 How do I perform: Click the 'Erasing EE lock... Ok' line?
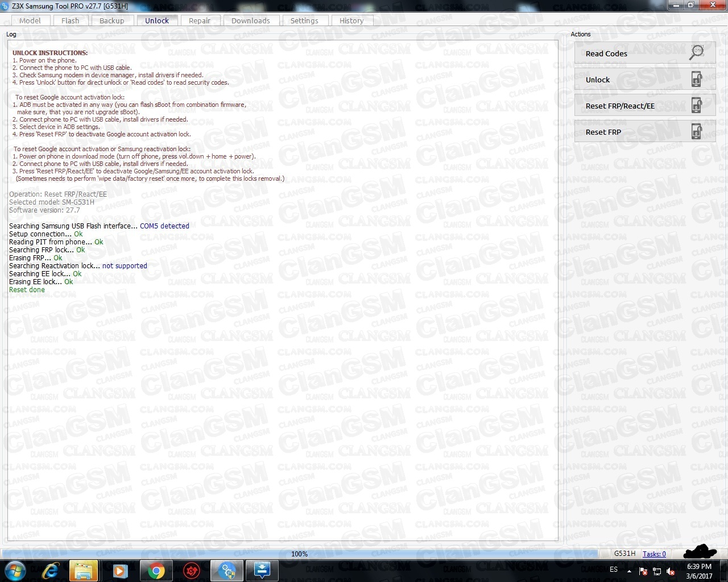point(41,282)
